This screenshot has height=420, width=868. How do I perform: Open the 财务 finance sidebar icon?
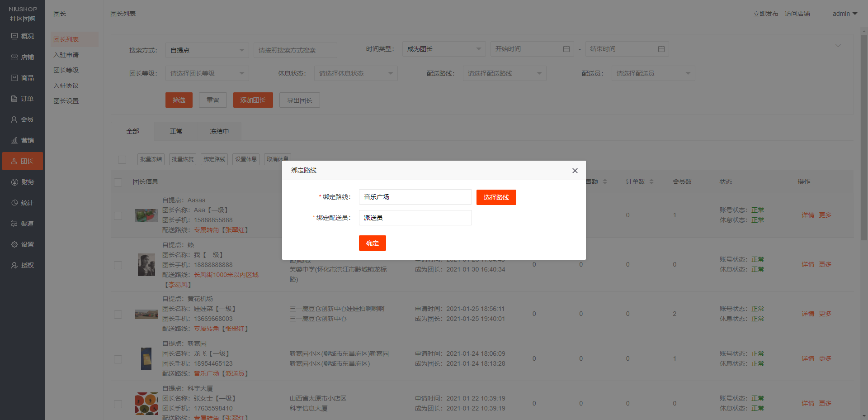click(14, 182)
